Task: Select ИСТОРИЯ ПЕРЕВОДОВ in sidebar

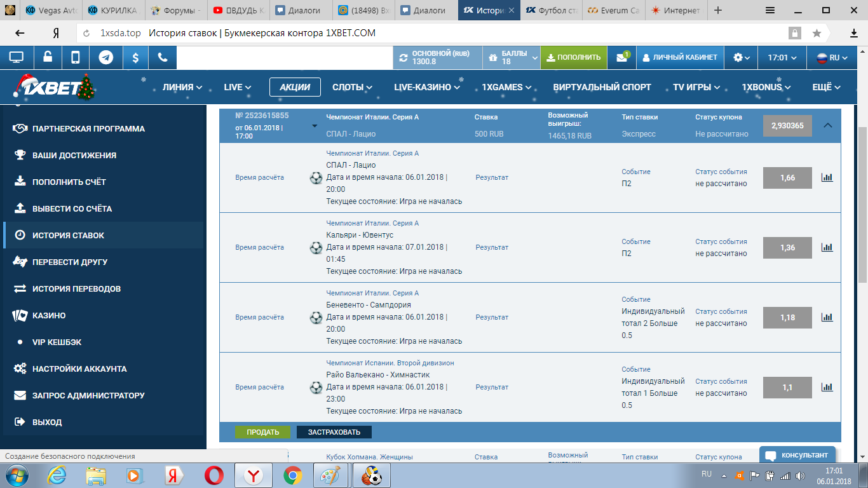Action: pyautogui.click(x=76, y=288)
